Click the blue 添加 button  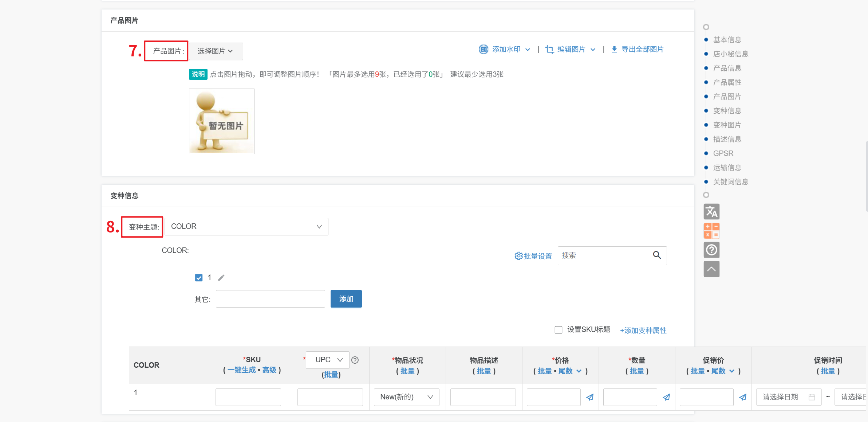point(346,299)
